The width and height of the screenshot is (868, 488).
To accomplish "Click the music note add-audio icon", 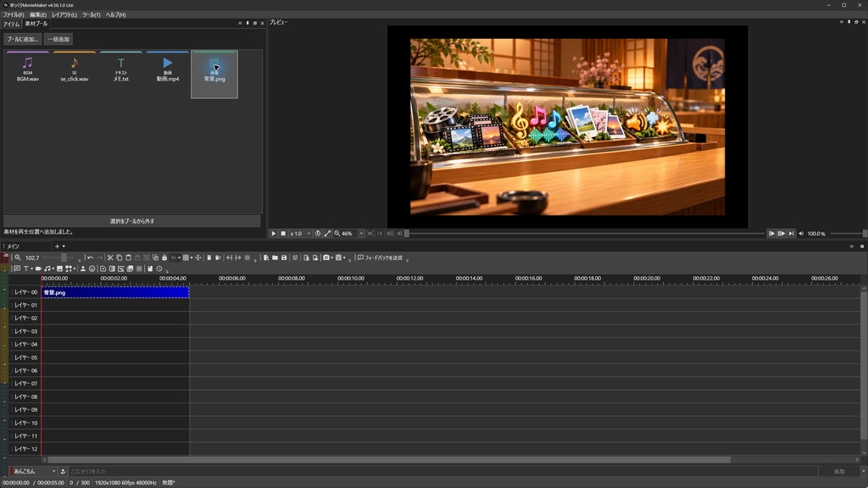I will 47,269.
